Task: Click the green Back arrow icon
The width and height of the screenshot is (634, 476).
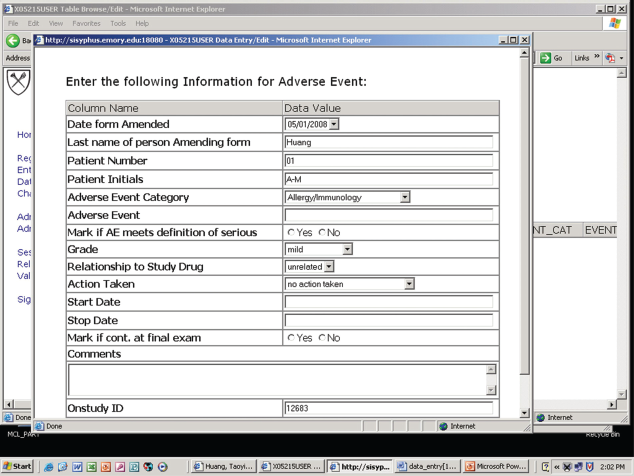Action: [13, 40]
